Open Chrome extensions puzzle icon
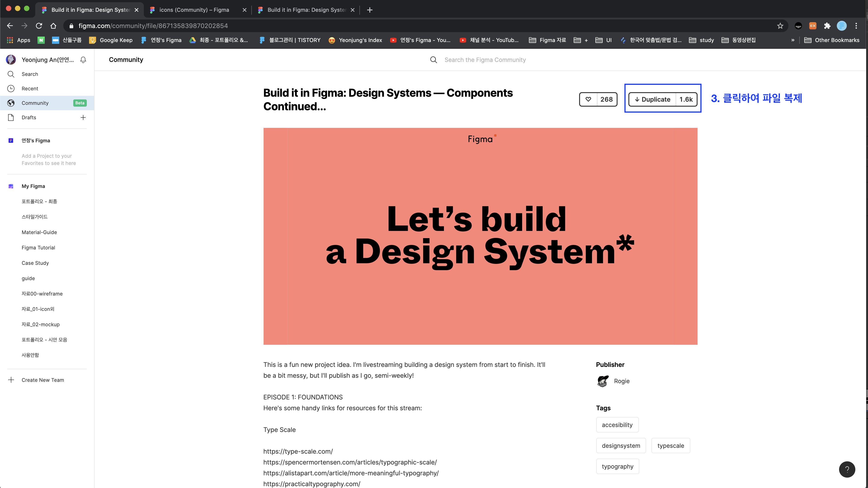Viewport: 868px width, 488px height. click(827, 26)
